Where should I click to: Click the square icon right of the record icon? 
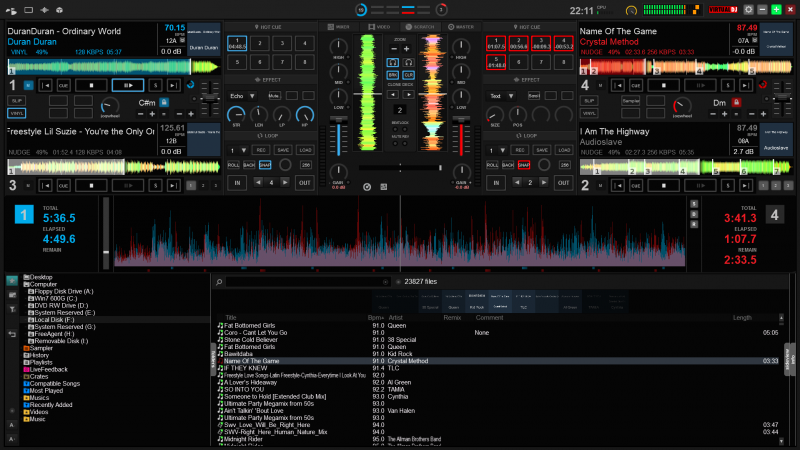(384, 187)
